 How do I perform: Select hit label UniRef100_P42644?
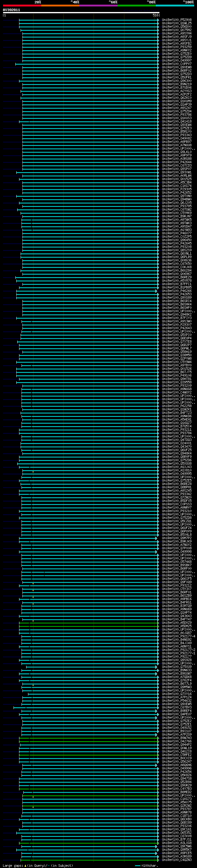(177, 162)
